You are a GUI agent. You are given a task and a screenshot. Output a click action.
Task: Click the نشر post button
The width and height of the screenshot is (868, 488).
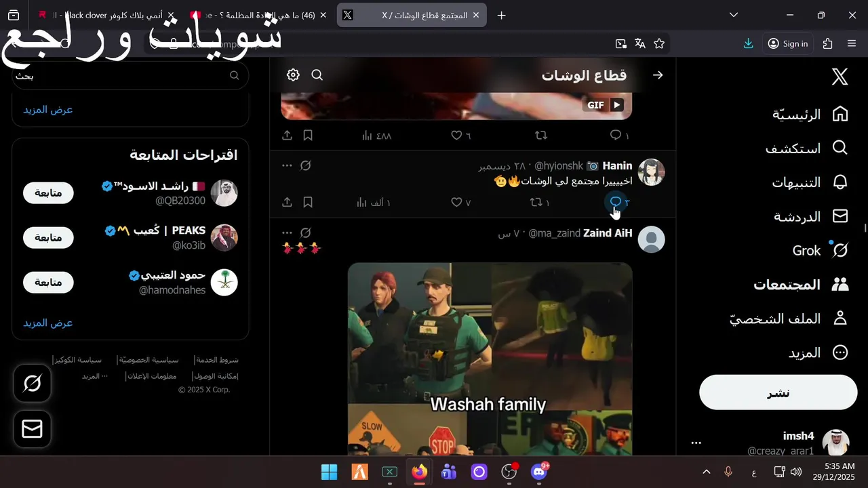778,392
